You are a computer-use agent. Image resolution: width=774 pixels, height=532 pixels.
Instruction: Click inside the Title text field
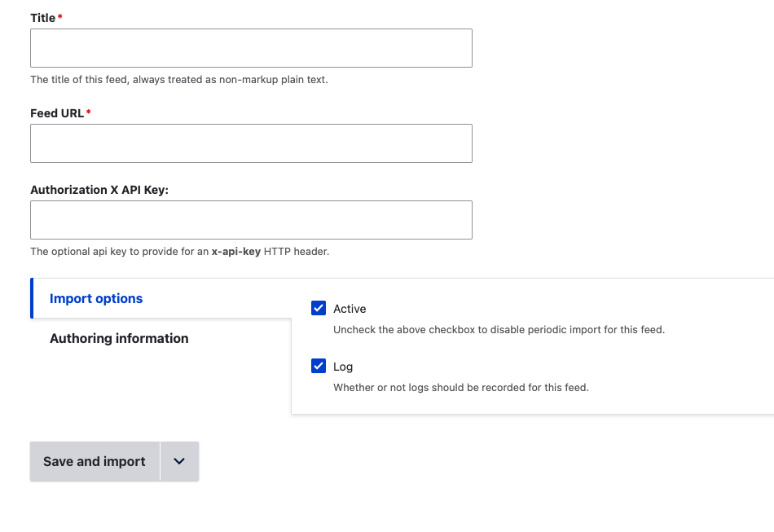pos(251,48)
